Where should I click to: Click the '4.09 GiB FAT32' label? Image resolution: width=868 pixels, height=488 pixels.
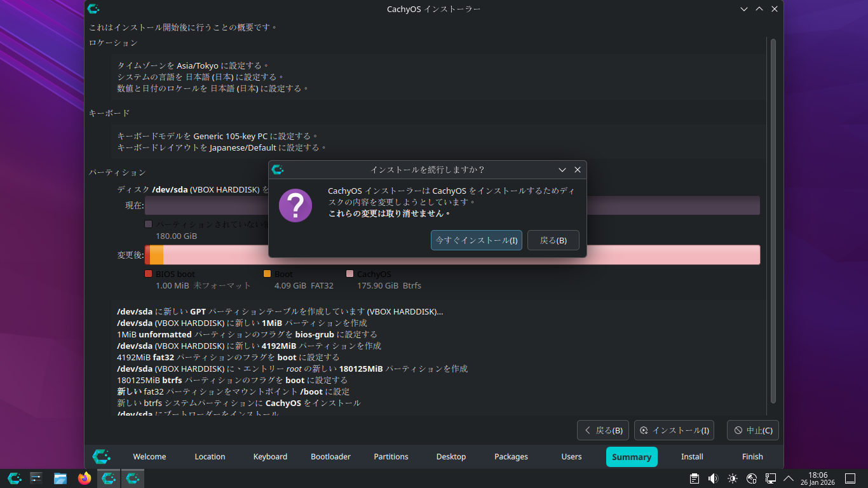(x=304, y=285)
